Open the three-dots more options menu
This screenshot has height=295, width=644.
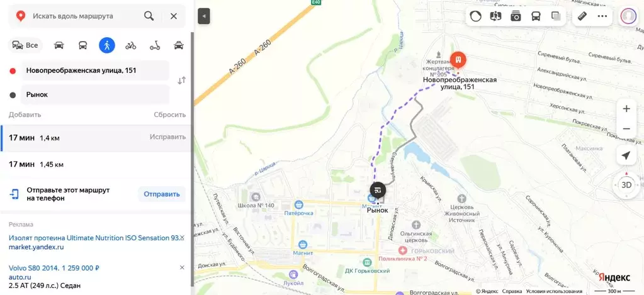602,16
